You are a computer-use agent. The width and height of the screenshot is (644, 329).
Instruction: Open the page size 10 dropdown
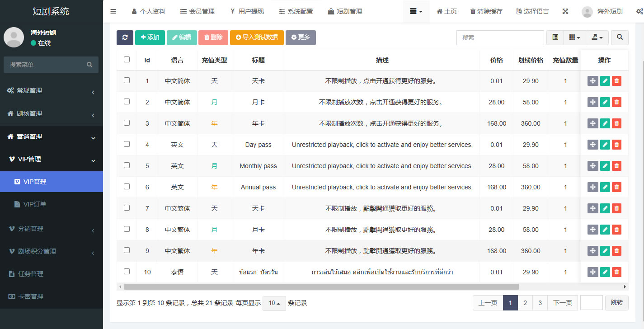(274, 303)
